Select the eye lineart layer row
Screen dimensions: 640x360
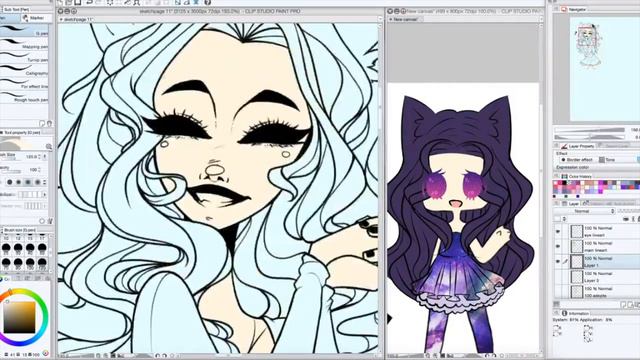tap(597, 231)
